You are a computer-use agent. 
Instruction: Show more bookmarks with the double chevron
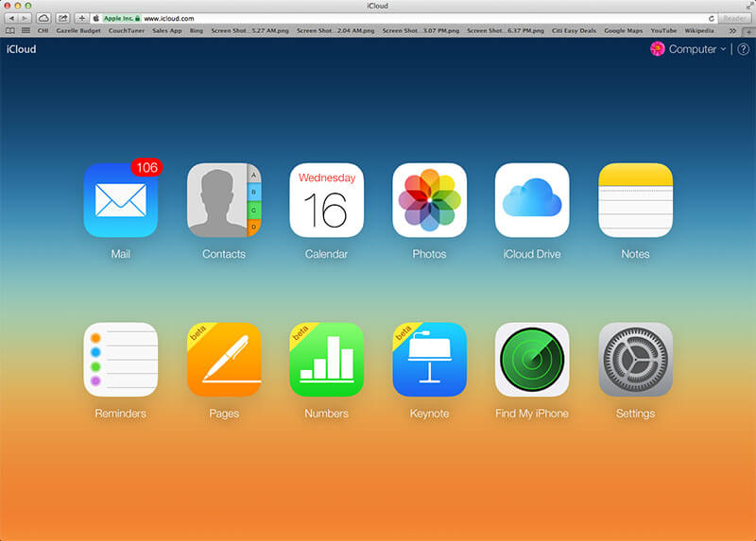point(733,30)
